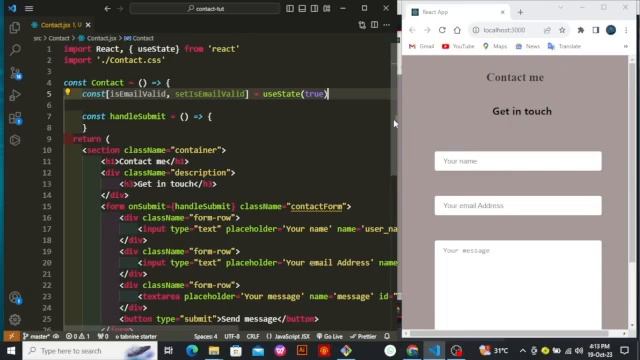Image resolution: width=640 pixels, height=360 pixels.
Task: Go forward in VS Code navigation
Action: [120, 8]
